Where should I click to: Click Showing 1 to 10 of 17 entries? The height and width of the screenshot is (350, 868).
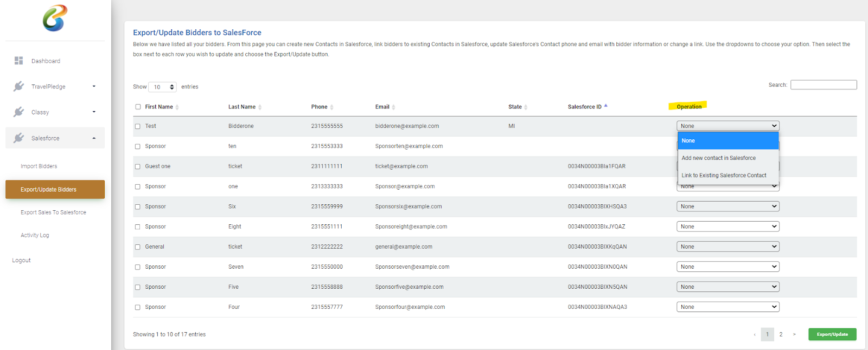point(169,334)
